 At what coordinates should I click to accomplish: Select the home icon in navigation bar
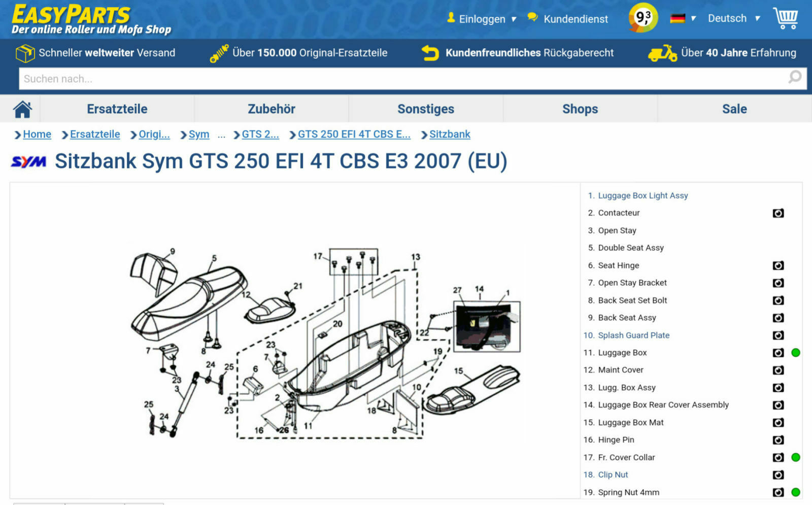pos(21,108)
